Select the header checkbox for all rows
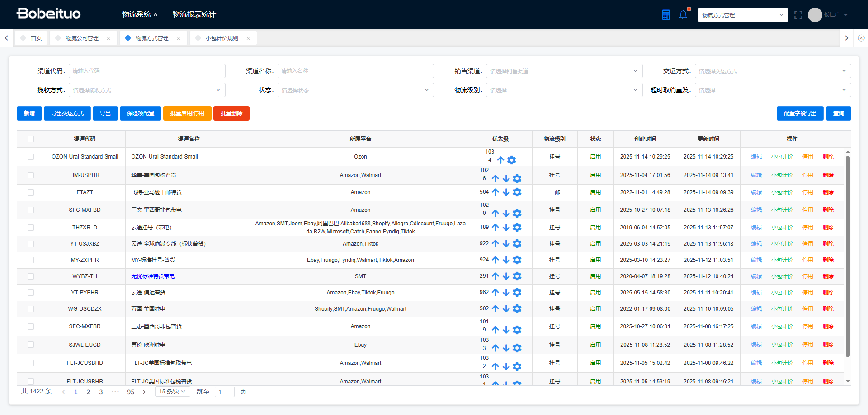868x415 pixels. click(31, 139)
